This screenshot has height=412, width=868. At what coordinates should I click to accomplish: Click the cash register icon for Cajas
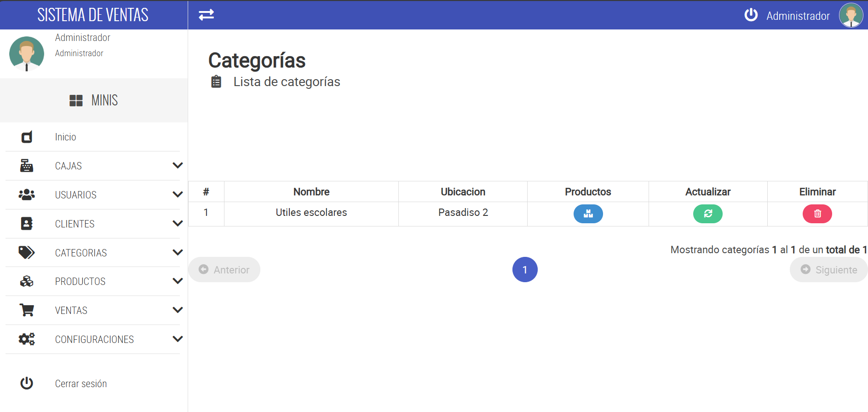(27, 166)
